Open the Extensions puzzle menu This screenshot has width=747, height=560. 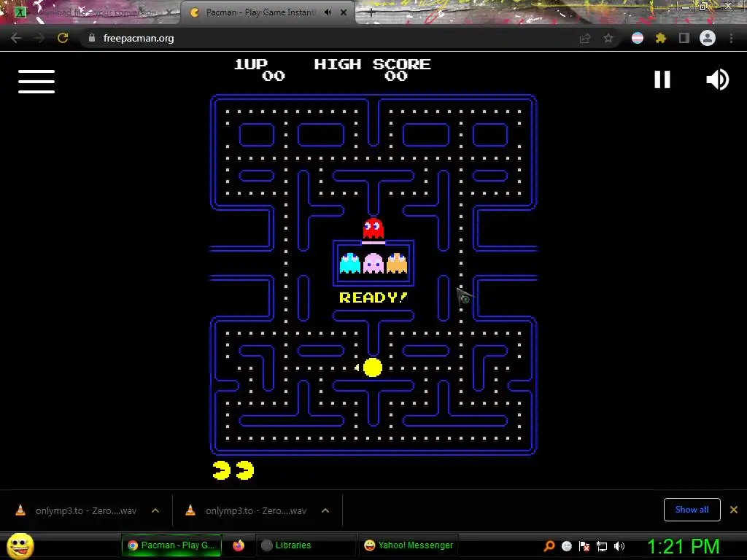661,38
